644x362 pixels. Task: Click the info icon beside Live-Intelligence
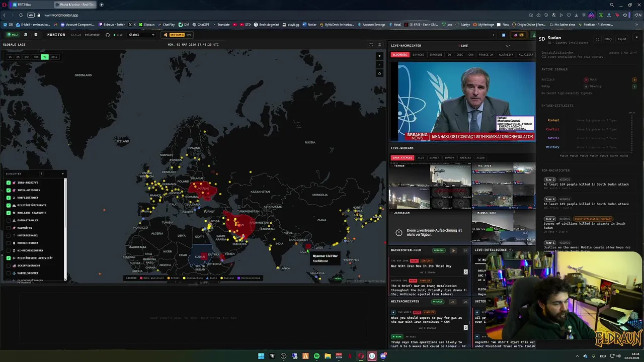[x=510, y=250]
